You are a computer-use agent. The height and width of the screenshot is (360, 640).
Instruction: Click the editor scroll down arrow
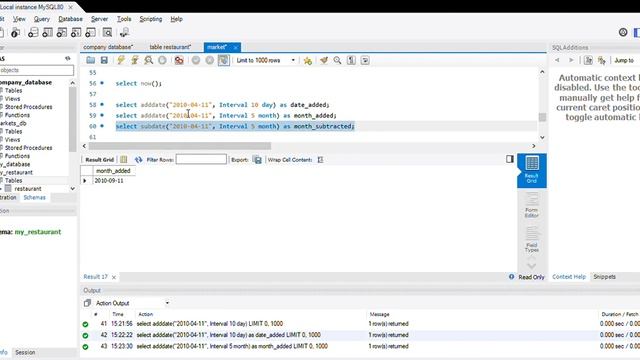pyautogui.click(x=542, y=138)
